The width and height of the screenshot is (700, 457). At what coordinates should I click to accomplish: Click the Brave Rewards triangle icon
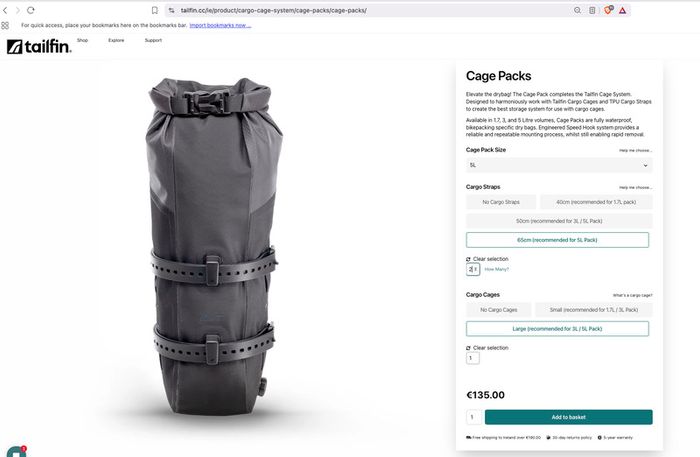622,10
